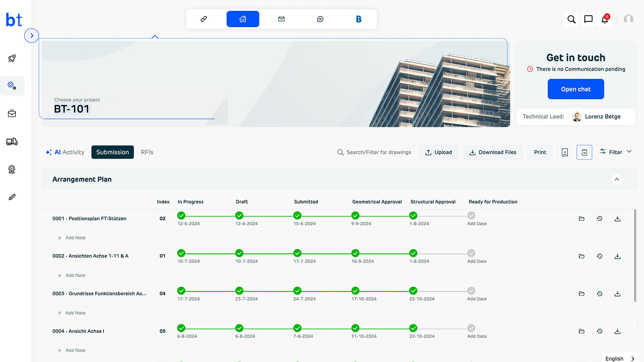The width and height of the screenshot is (644, 362).
Task: Choose project BT-101 selector
Action: [72, 109]
